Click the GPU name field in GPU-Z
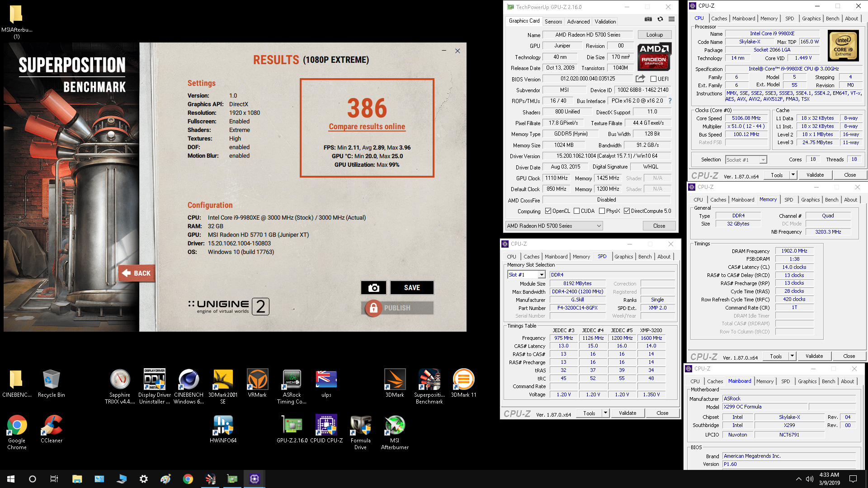This screenshot has height=488, width=868. click(x=588, y=35)
